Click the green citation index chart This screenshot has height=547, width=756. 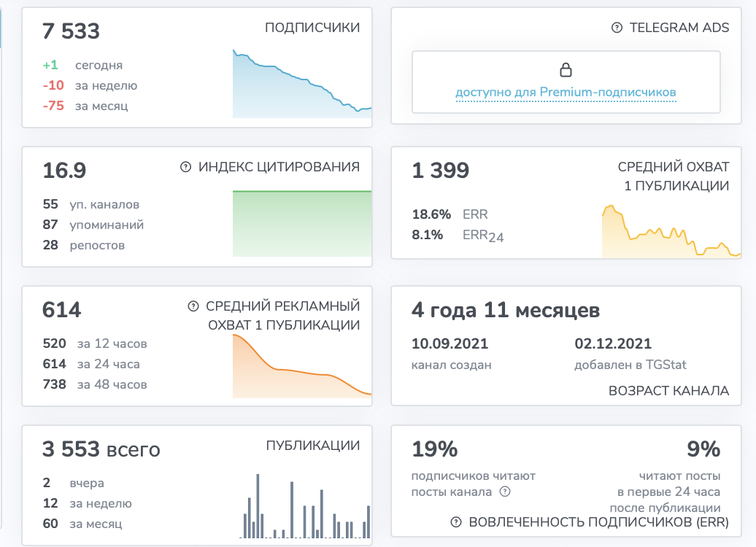[302, 224]
